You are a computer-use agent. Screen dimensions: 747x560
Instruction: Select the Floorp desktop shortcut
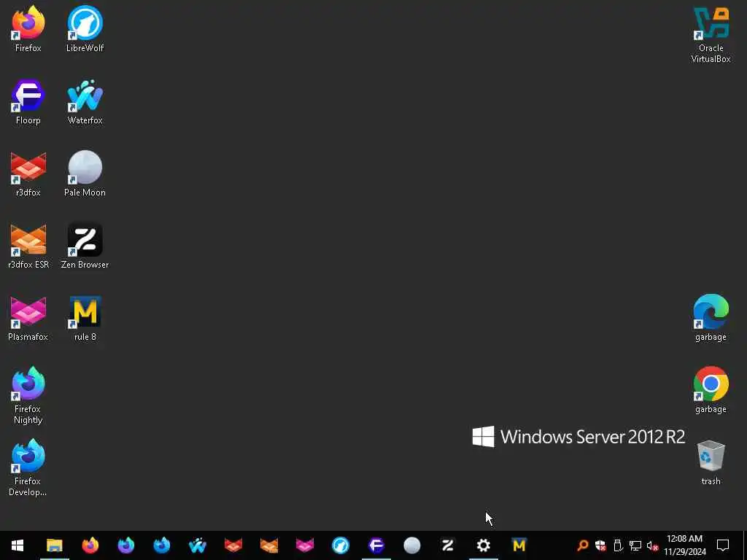pyautogui.click(x=28, y=101)
